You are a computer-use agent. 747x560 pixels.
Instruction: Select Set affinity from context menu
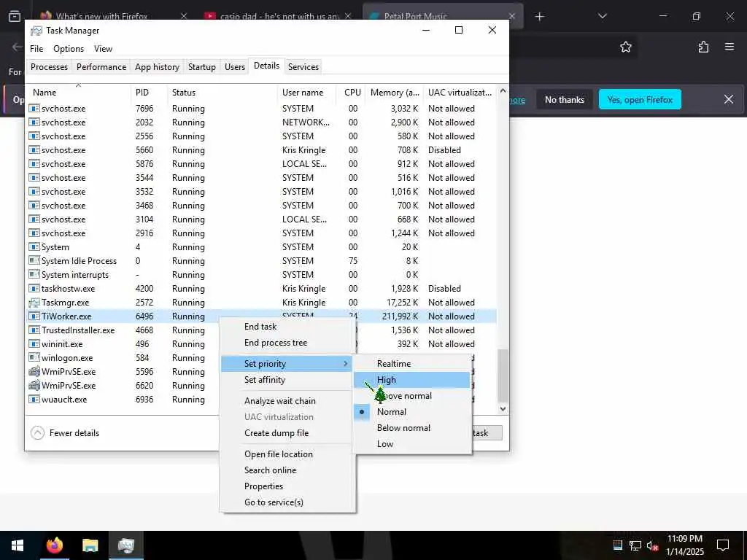pos(287,379)
